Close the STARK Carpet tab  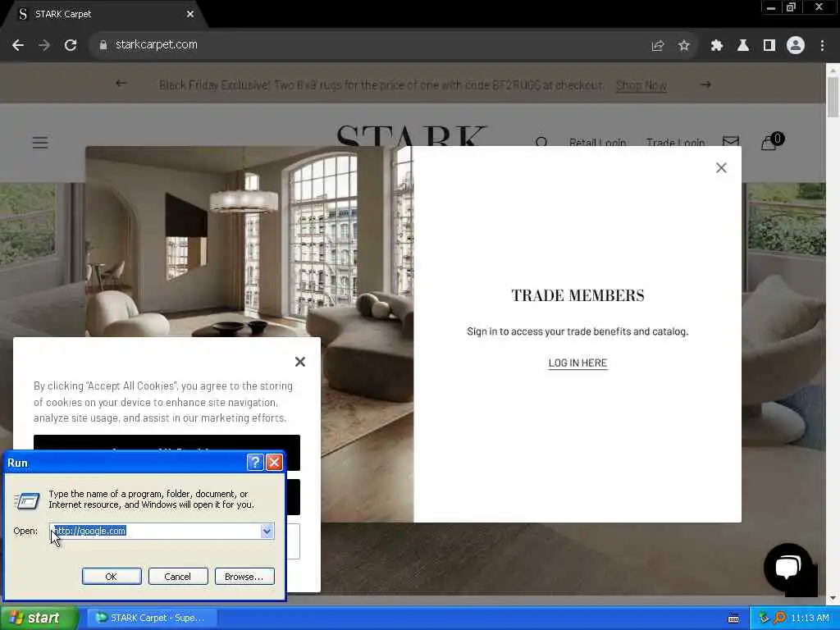pos(190,15)
